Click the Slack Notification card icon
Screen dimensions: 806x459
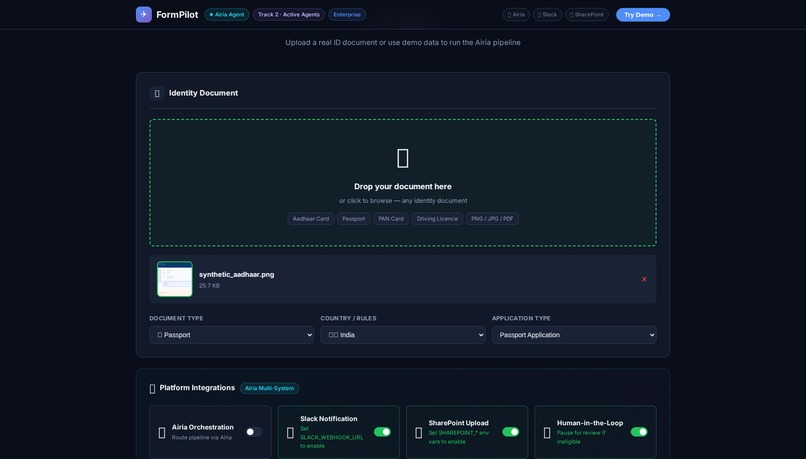pos(290,433)
